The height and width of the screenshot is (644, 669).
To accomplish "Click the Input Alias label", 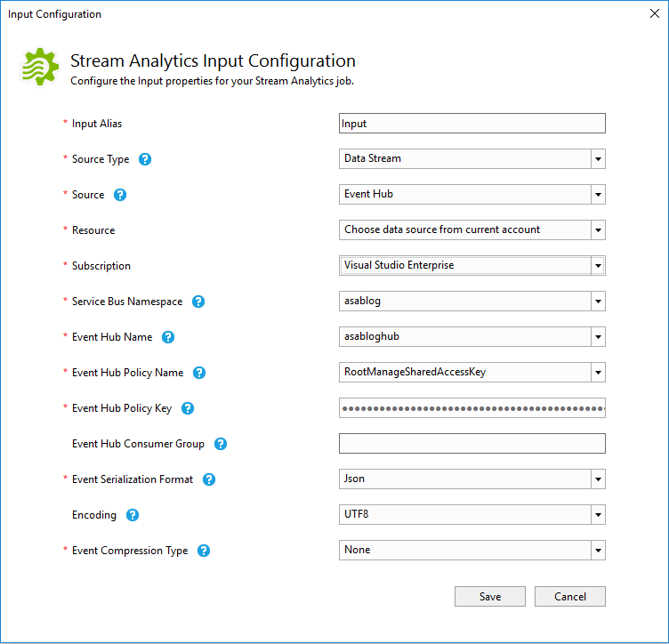I will coord(97,124).
